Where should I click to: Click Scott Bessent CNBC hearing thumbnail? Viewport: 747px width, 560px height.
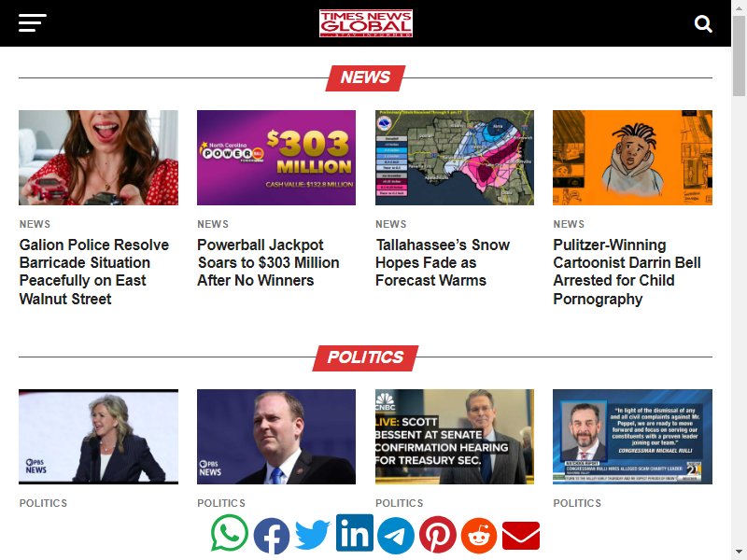[455, 437]
